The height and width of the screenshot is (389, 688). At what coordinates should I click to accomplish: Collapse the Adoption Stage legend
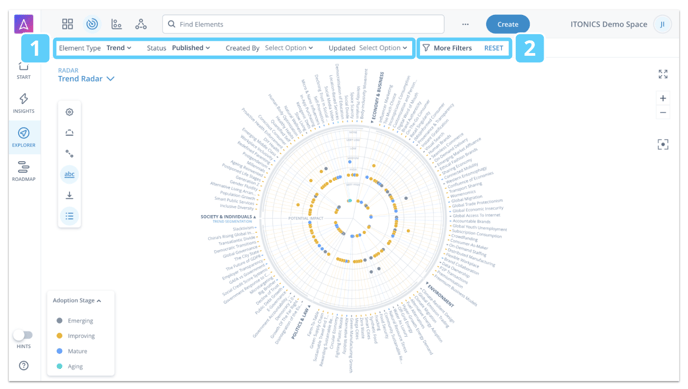point(77,300)
